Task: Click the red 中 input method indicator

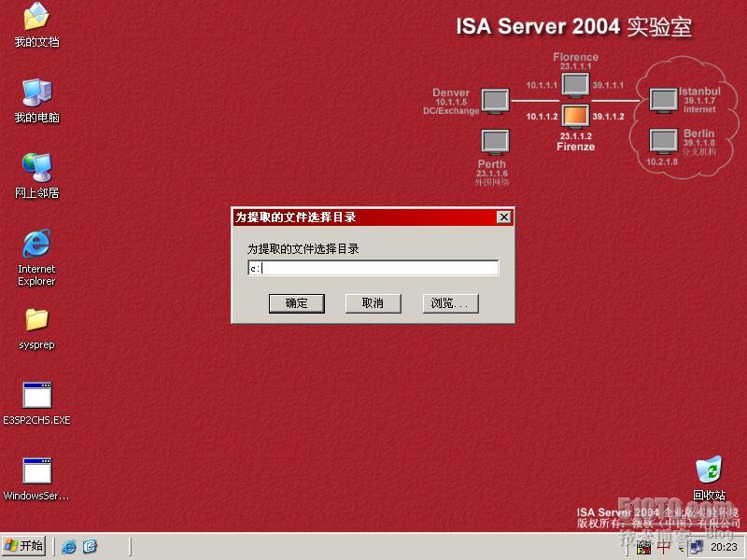Action: 664,547
